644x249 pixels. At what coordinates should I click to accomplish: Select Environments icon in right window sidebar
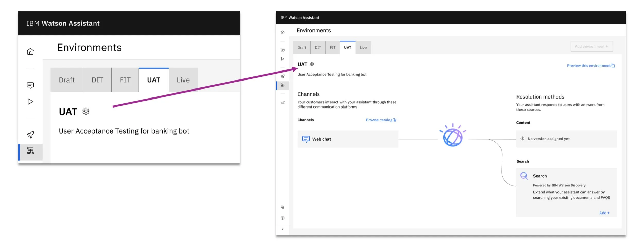click(283, 85)
